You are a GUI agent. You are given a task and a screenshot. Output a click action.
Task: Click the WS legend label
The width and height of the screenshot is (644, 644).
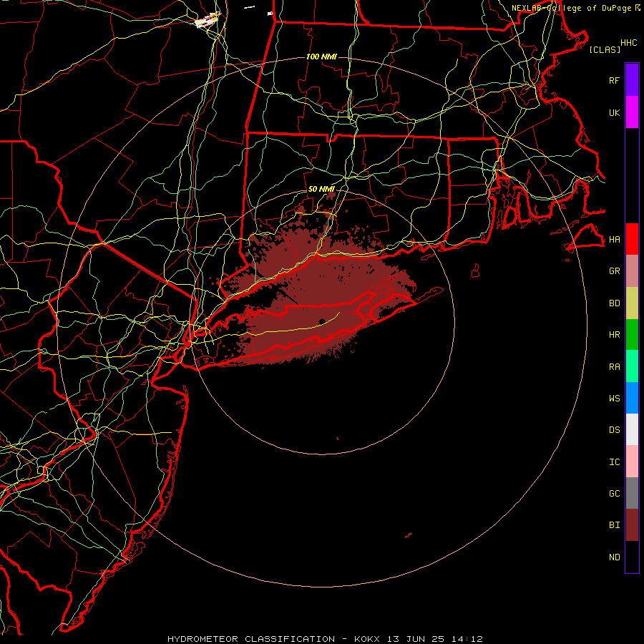tap(614, 398)
